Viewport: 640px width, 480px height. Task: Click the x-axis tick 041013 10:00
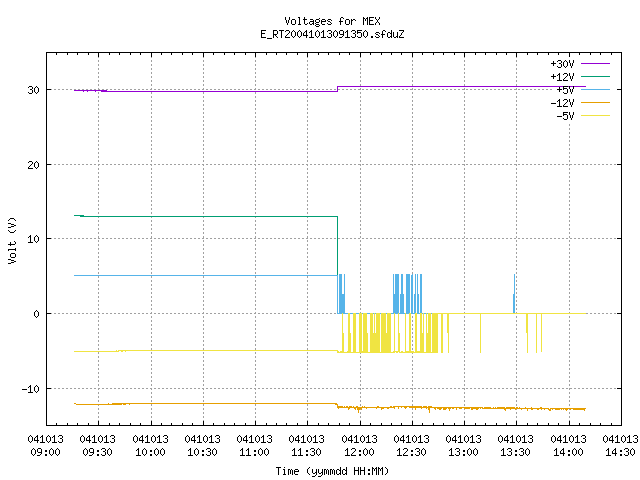[x=150, y=446]
